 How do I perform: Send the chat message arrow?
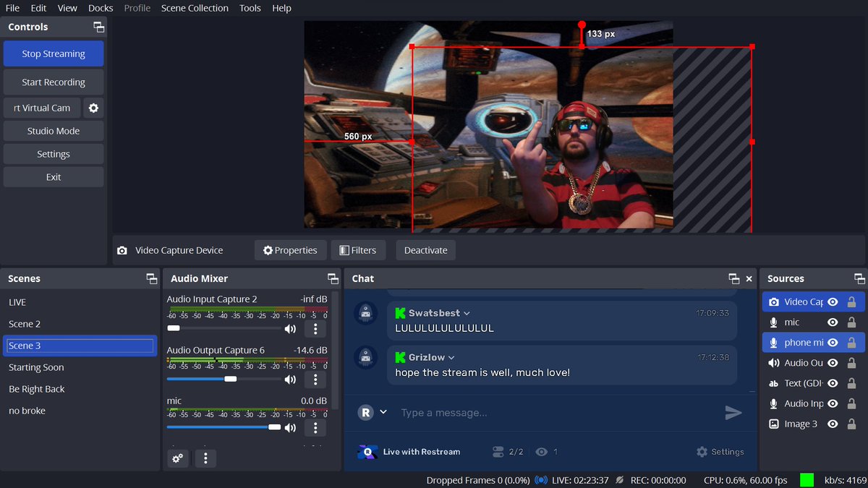click(733, 412)
